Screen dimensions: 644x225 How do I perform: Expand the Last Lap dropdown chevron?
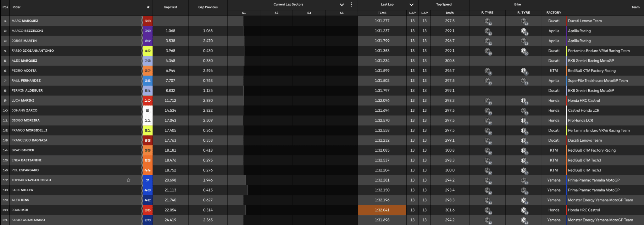[x=411, y=5]
